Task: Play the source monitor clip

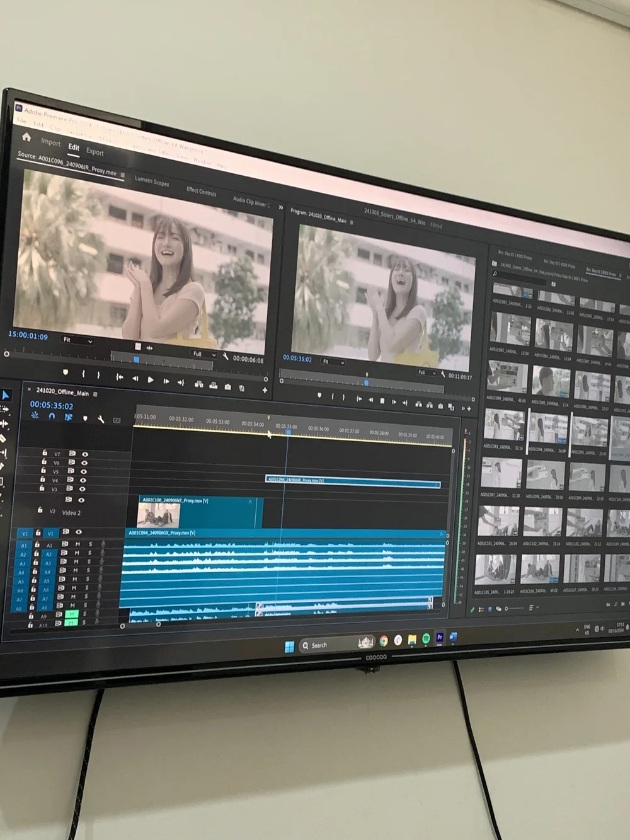Action: [x=150, y=379]
